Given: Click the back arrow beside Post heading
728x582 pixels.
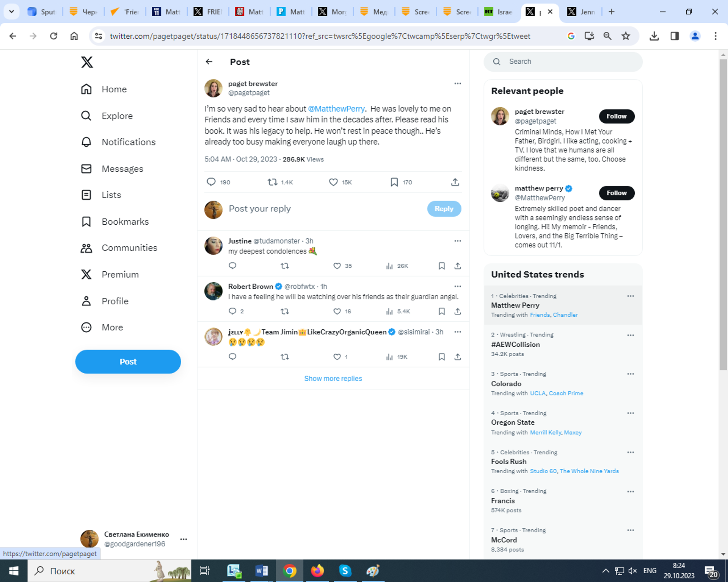Looking at the screenshot, I should tap(209, 62).
